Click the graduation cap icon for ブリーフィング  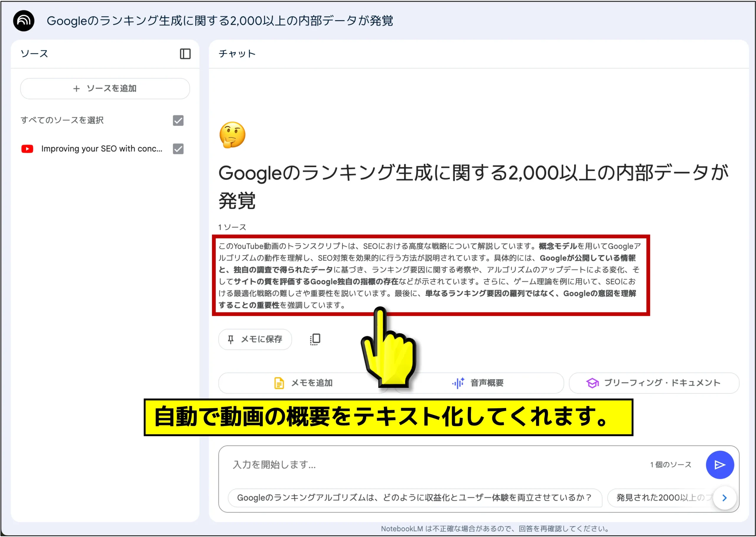(x=592, y=383)
